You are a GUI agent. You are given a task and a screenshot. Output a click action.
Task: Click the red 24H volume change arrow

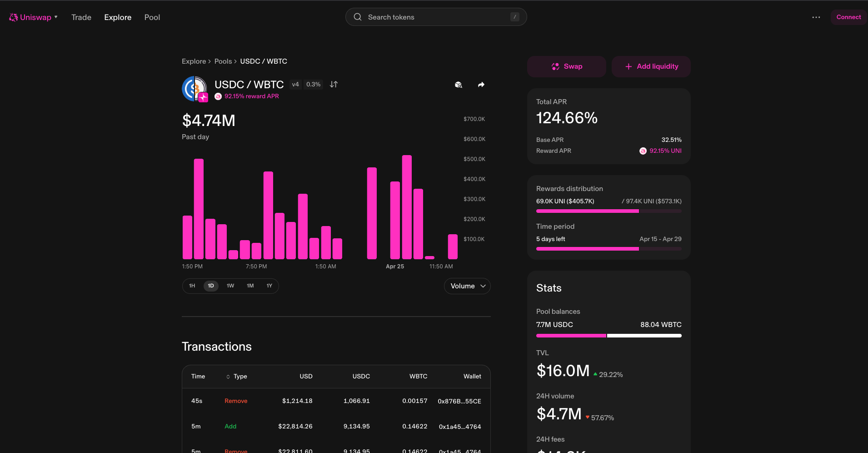pos(588,417)
